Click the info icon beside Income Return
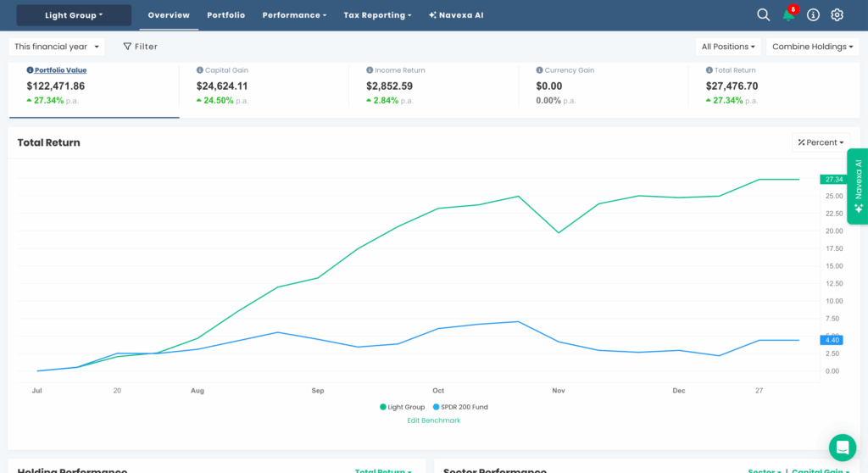868x473 pixels. point(370,70)
